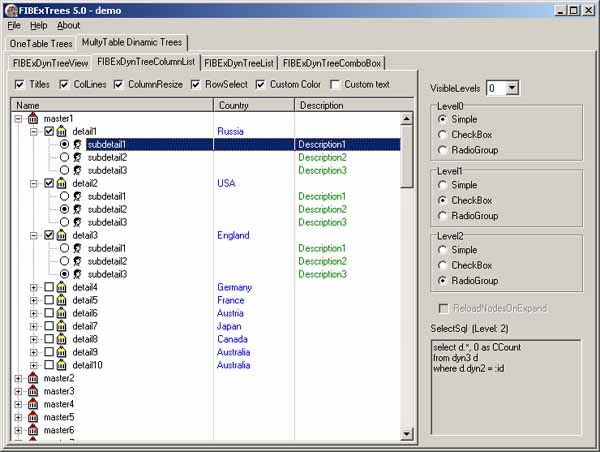Click the yellow building icon beside detail9
The image size is (600, 452).
point(62,352)
